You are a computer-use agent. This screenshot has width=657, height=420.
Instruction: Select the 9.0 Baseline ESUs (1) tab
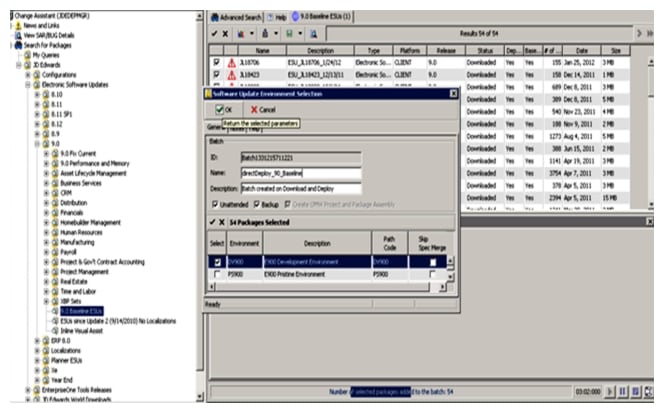(x=321, y=17)
